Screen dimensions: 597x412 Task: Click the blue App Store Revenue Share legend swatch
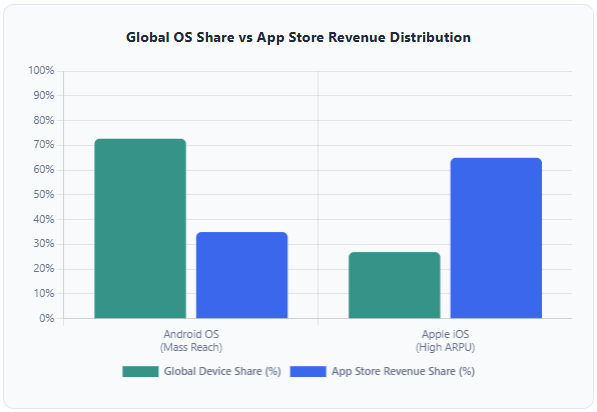click(308, 371)
